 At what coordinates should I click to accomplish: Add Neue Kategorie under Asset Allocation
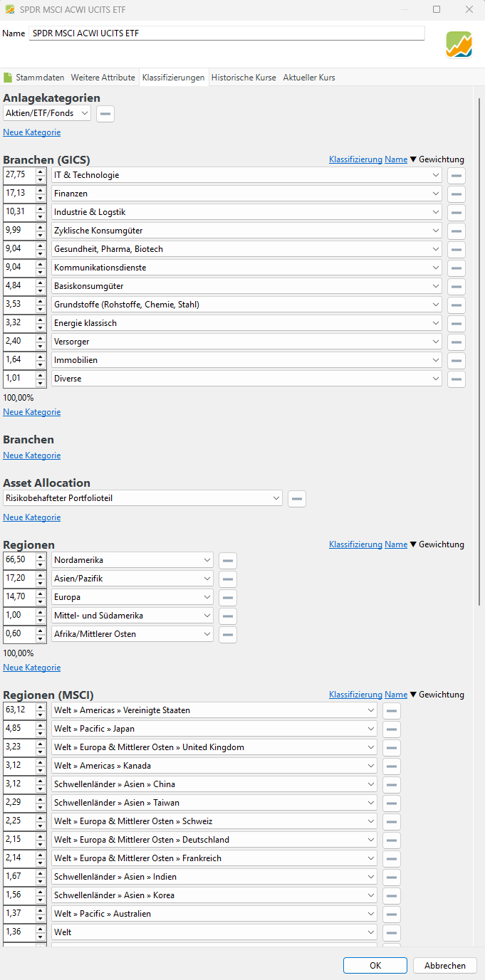[x=32, y=517]
